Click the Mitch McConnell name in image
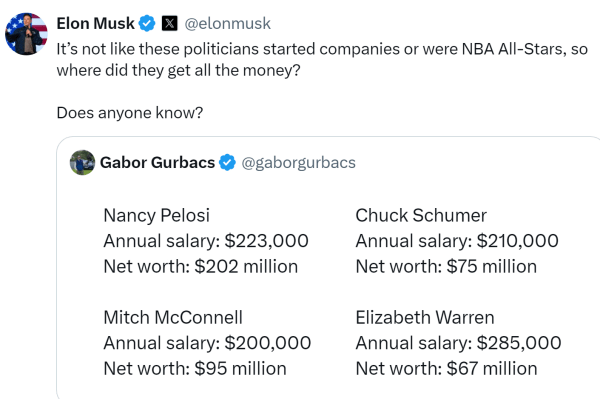600x399 pixels. pos(173,318)
